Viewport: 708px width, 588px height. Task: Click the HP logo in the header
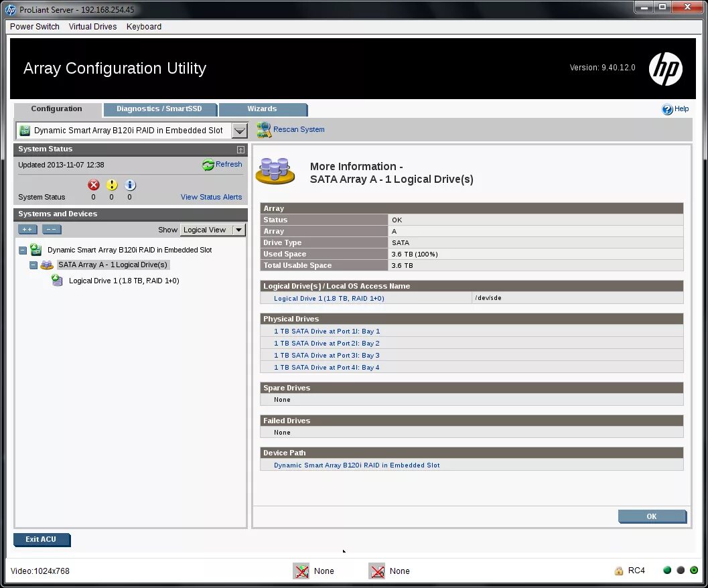665,69
